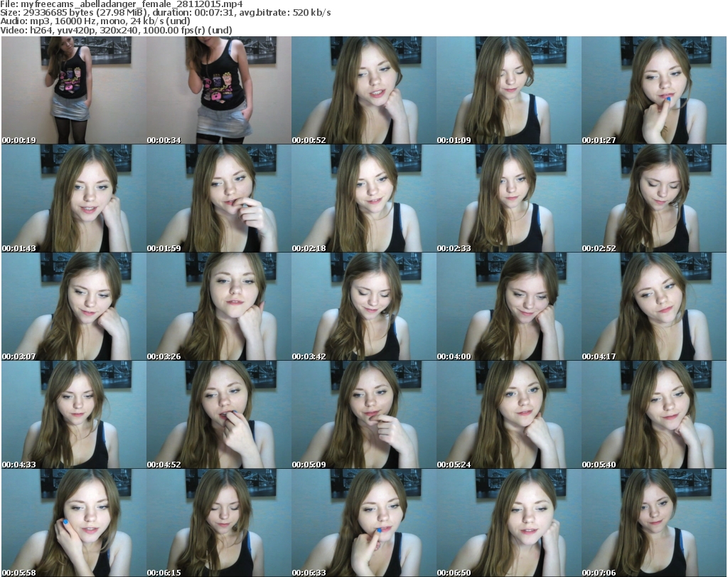Choose the 00:04:52 preview frame
Image resolution: width=728 pixels, height=577 pixels.
(x=219, y=415)
